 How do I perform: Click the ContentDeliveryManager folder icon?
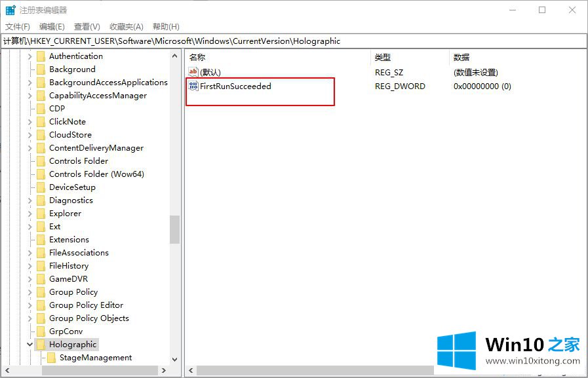click(41, 148)
